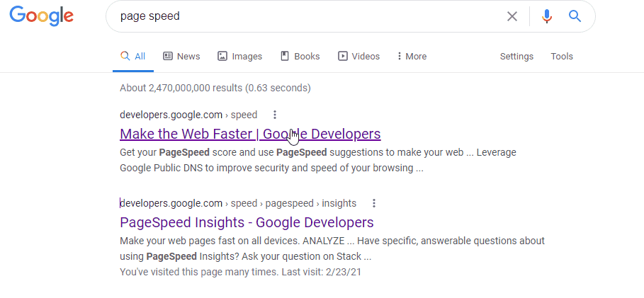The width and height of the screenshot is (644, 298).
Task: Select the All results tab
Action: point(133,57)
